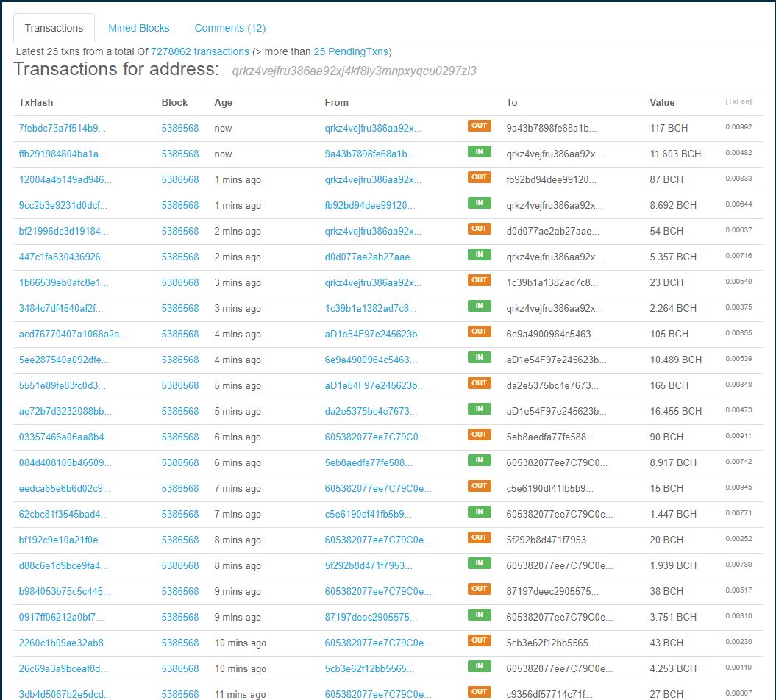Open transaction hash 62cbc81f3545bad4
Image resolution: width=776 pixels, height=700 pixels.
tap(63, 514)
